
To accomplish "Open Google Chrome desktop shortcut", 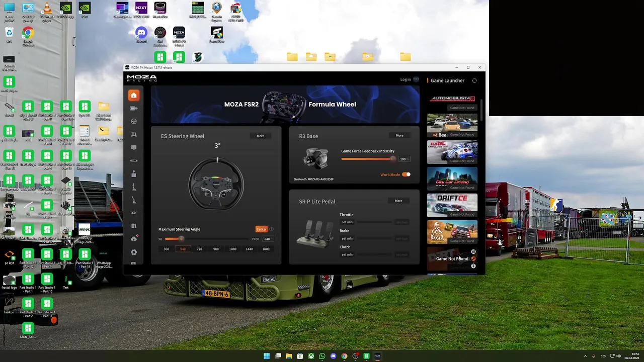I will click(28, 37).
